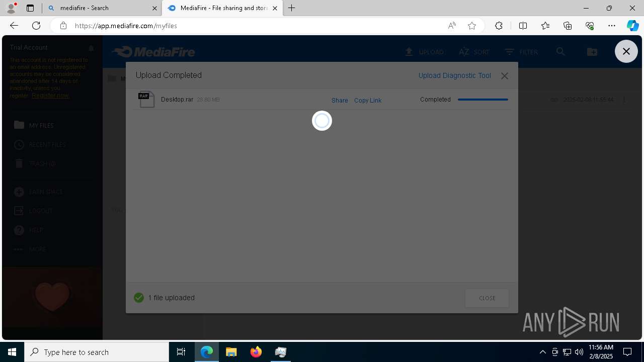The width and height of the screenshot is (644, 362).
Task: Click the taskbar search box
Action: coord(97,352)
